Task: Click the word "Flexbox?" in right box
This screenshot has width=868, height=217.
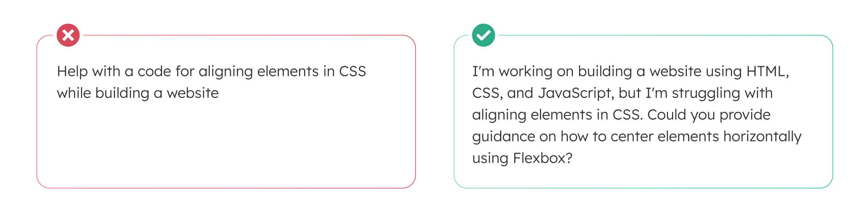Action: [543, 158]
